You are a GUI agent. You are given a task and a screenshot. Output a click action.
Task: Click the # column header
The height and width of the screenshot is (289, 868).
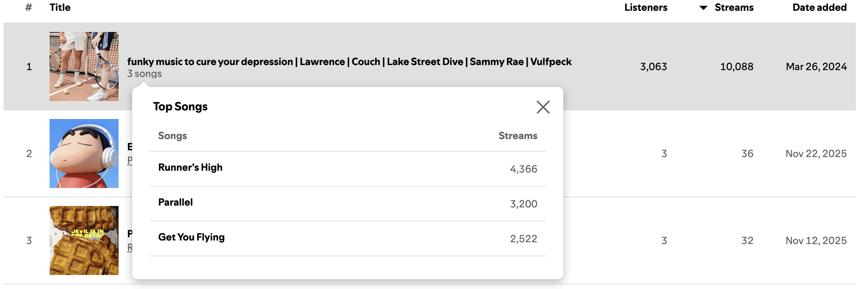point(29,8)
